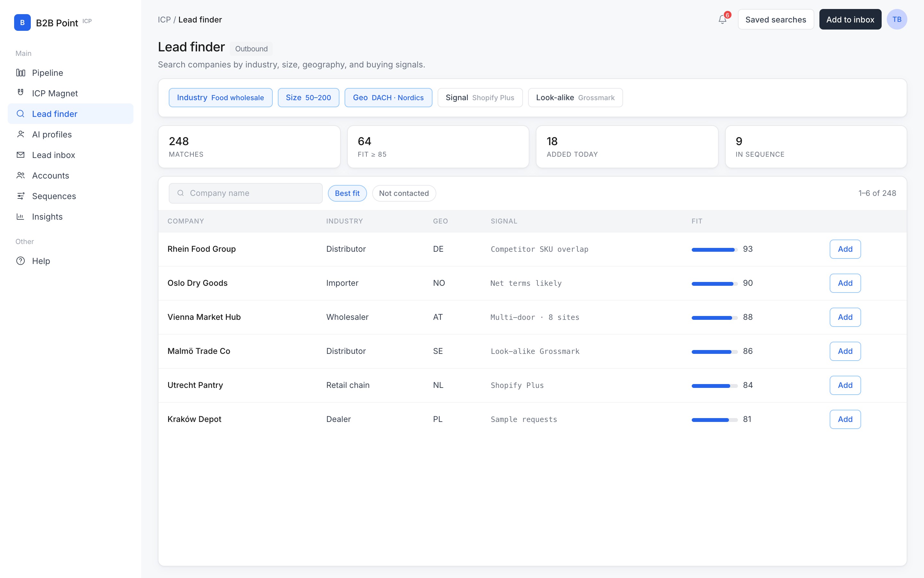Click the 9 In sequence card
Image resolution: width=924 pixels, height=578 pixels.
pos(816,147)
